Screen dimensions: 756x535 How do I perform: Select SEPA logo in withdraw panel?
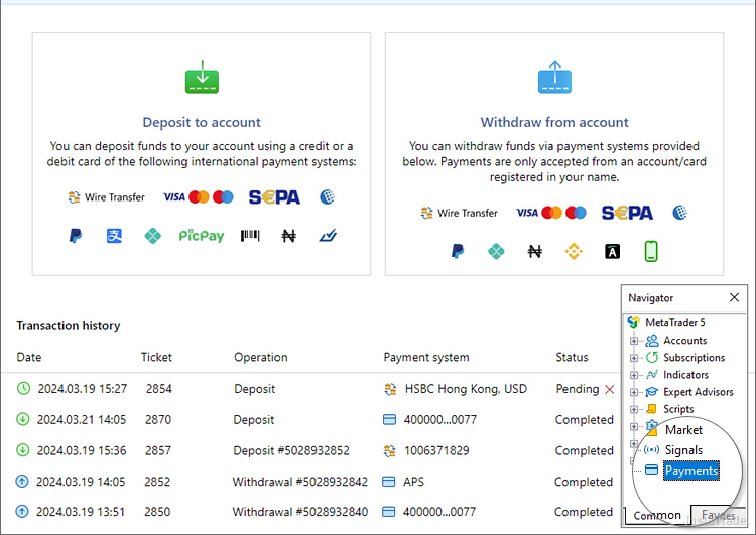(x=627, y=213)
